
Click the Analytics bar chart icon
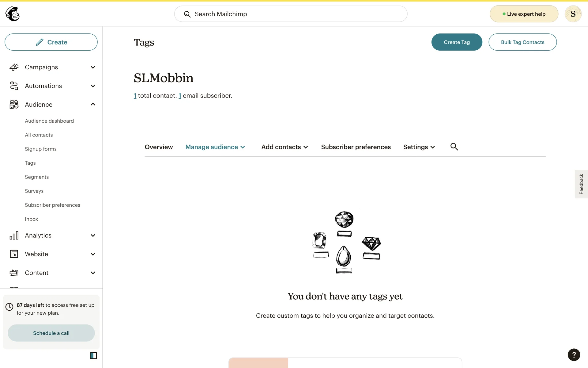click(x=14, y=236)
